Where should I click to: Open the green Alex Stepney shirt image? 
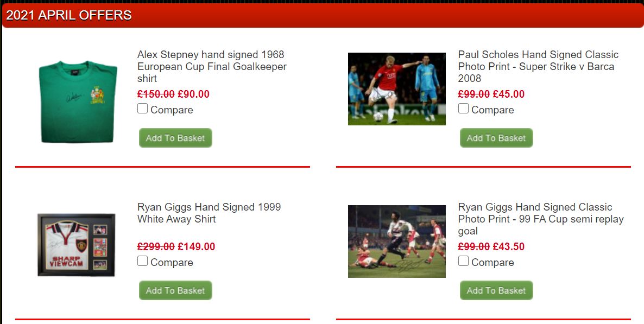click(x=78, y=102)
